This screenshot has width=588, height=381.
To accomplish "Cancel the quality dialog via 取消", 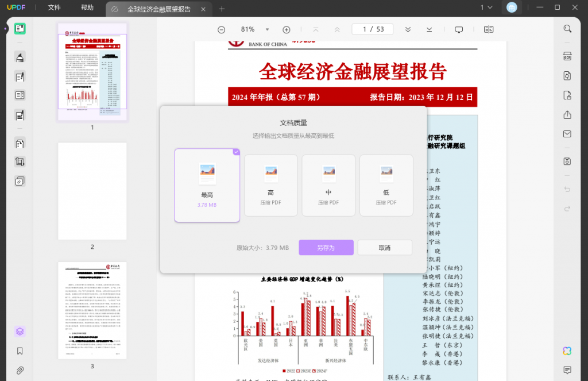I will tap(385, 247).
